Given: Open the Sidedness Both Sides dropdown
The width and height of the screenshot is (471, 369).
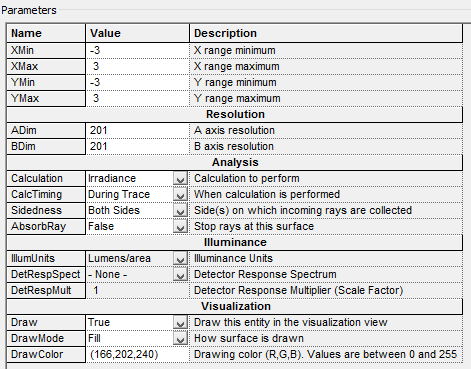Looking at the screenshot, I should tap(180, 210).
